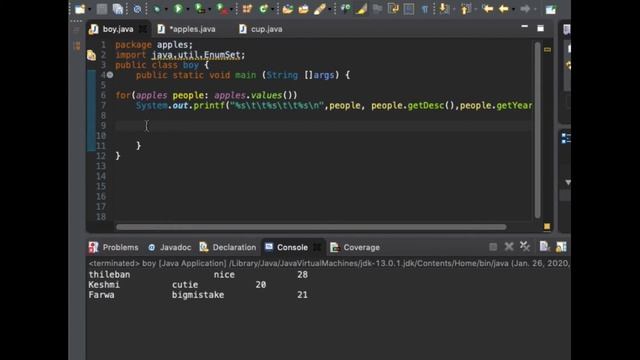Viewport: 640px width, 360px height.
Task: Click the Forward navigation arrow icon
Action: 525,9
